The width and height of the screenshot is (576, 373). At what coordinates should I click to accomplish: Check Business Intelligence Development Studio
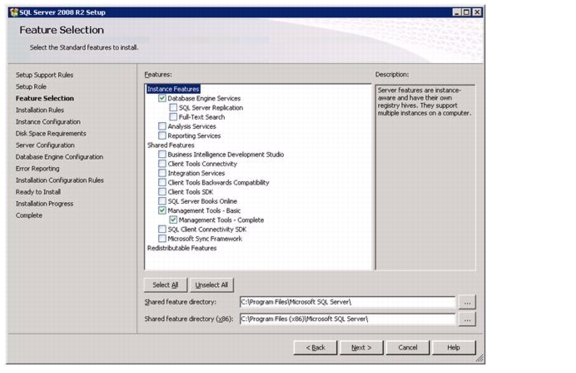pos(162,154)
